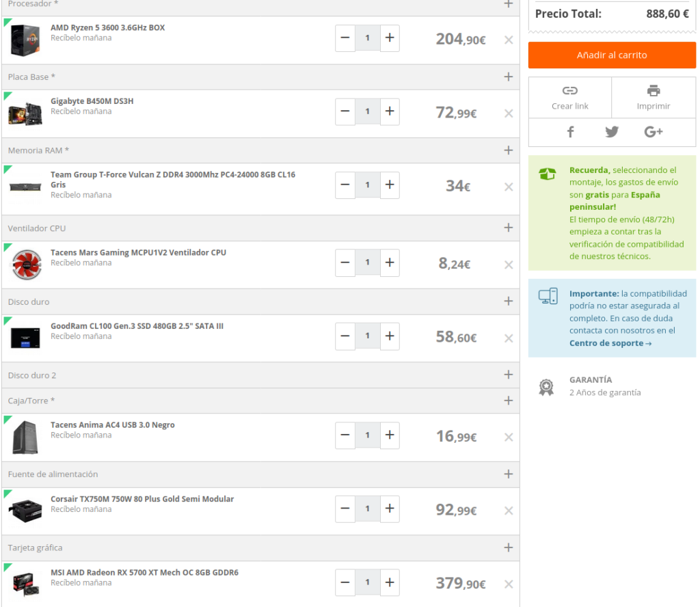The height and width of the screenshot is (607, 700).
Task: Remove the Tacens Anima AC4 case item
Action: click(509, 437)
